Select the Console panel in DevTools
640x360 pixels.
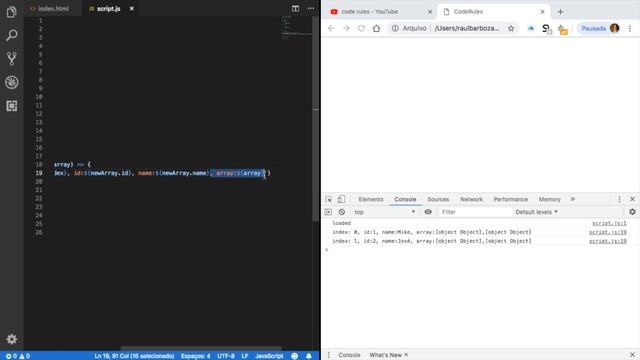pos(405,199)
